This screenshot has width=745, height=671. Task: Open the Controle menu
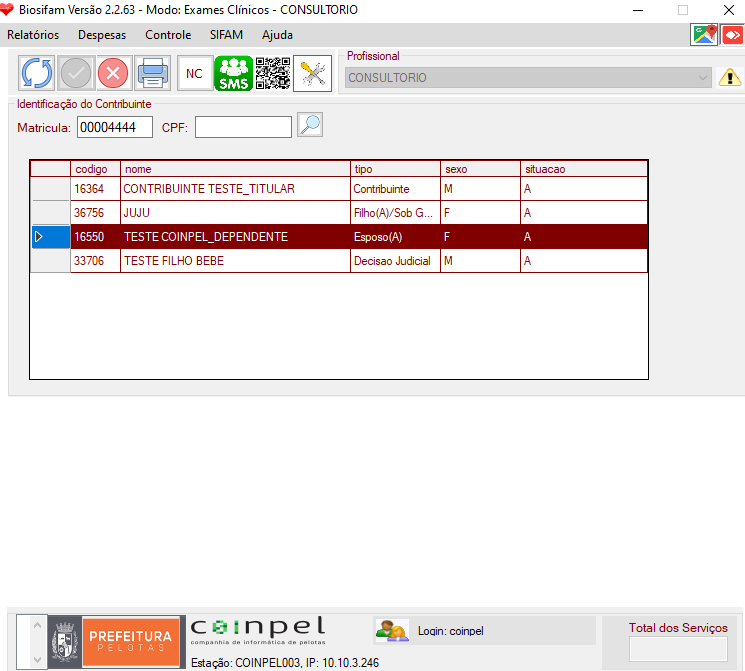click(x=168, y=35)
